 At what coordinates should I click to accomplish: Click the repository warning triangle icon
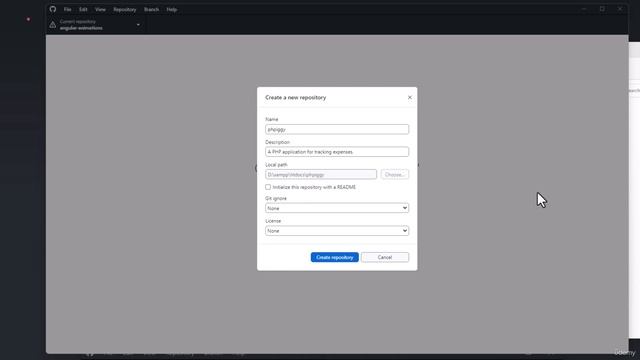53,25
